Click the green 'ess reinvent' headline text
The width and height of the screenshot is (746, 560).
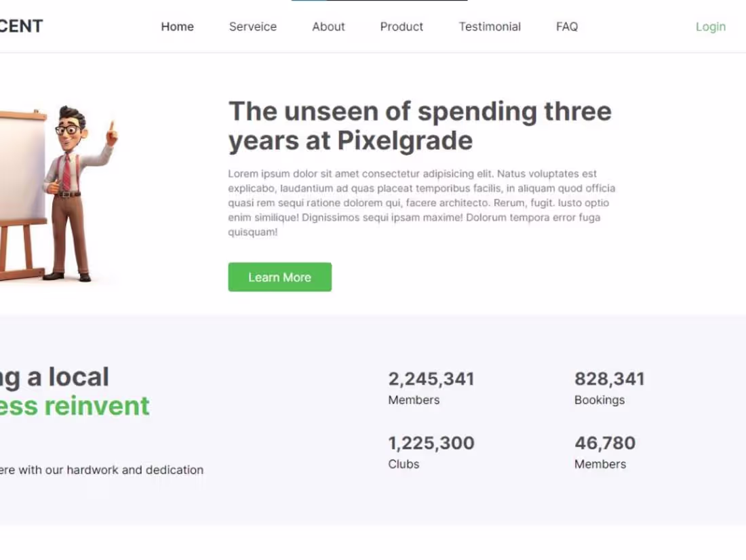point(75,405)
